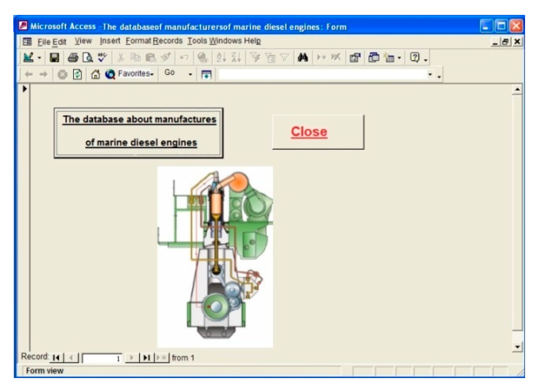
Task: Expand the address bar dropdown arrow
Action: pyautogui.click(x=430, y=75)
